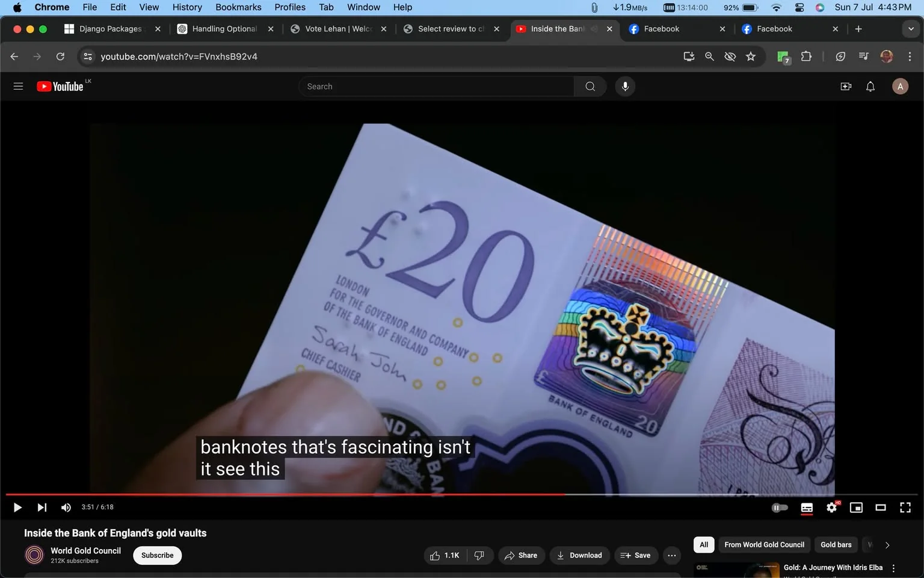Click the browser address bar URL
The height and width of the screenshot is (578, 924).
click(179, 57)
